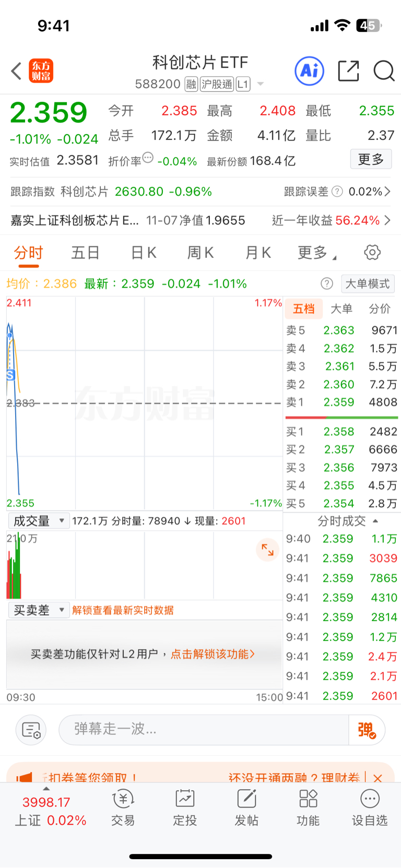
Task: Tap the back arrow icon
Action: (x=16, y=71)
